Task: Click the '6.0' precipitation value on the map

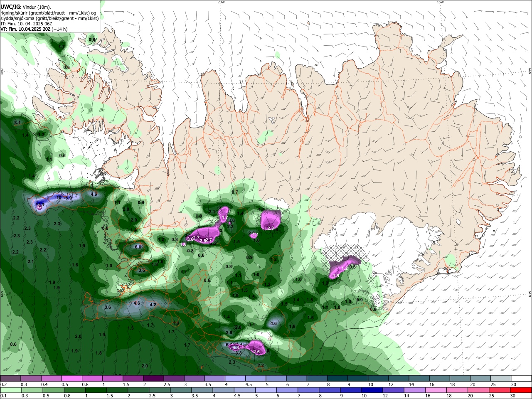Action: (138, 247)
